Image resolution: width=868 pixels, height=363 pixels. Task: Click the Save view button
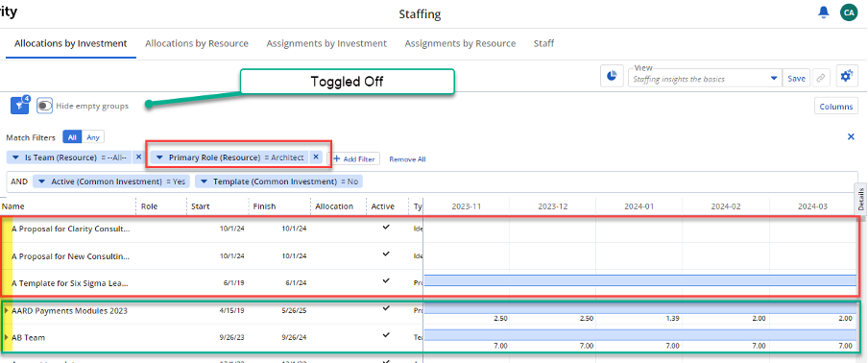click(797, 79)
